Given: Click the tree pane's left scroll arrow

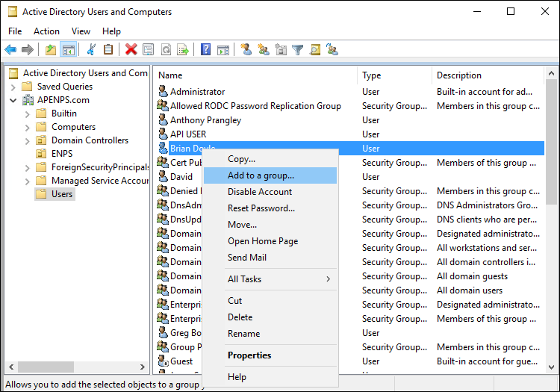Looking at the screenshot, I should [11, 367].
